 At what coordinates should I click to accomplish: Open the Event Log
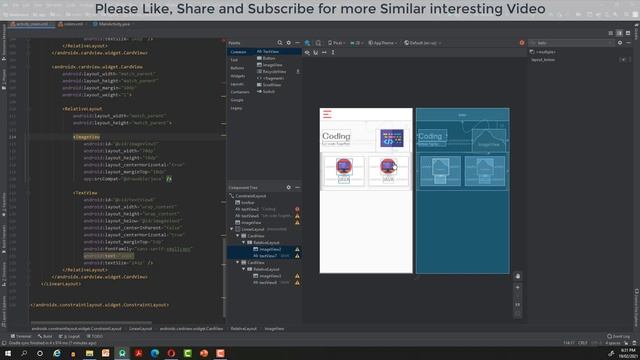618,336
